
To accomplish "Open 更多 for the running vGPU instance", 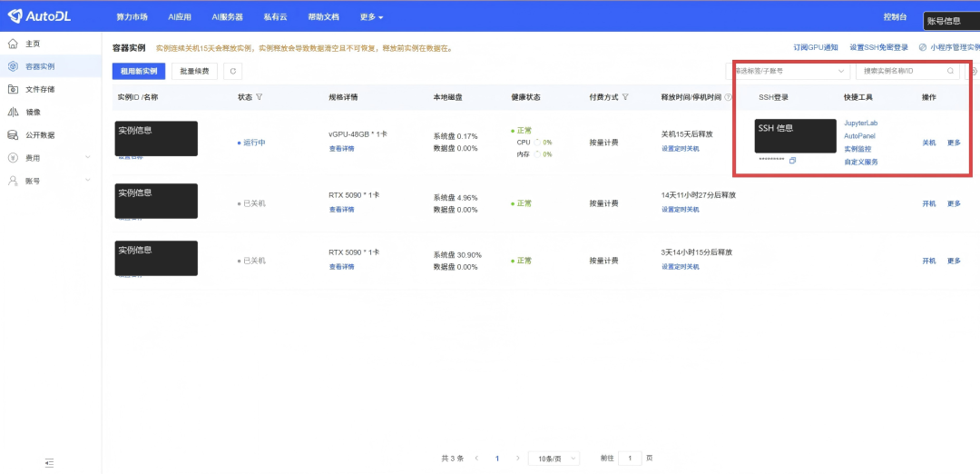I will pos(954,143).
